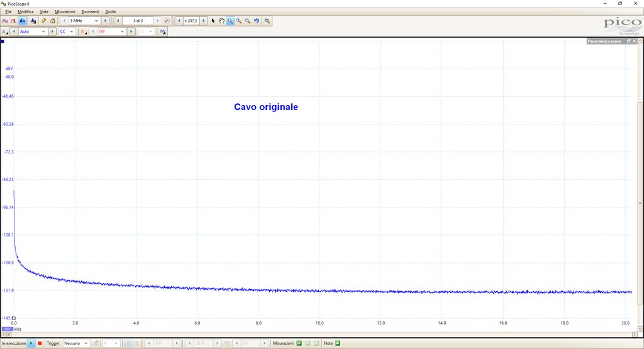
Task: Click the zoom in tool
Action: pyautogui.click(x=239, y=21)
